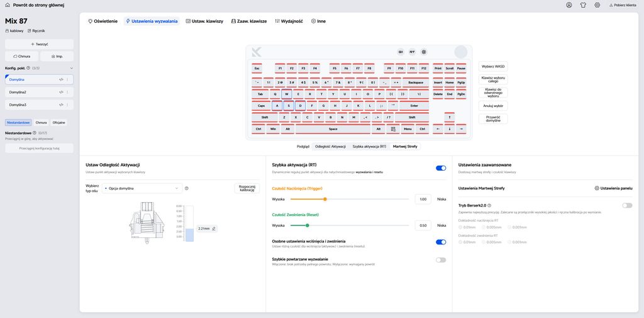
Task: Open the Wydajność tab
Action: (289, 21)
